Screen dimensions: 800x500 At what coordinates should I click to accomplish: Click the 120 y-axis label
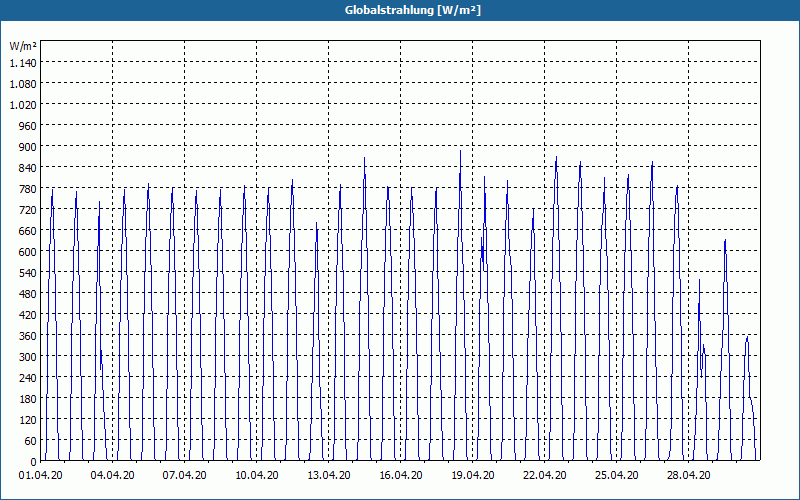pyautogui.click(x=28, y=420)
